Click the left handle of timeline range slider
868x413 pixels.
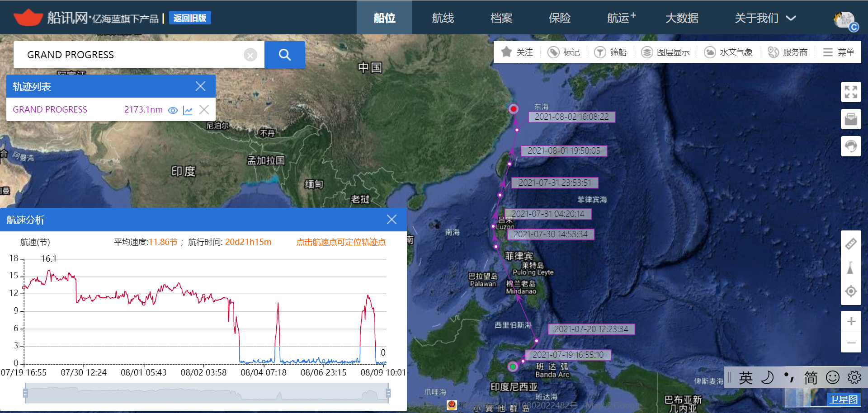[26, 393]
